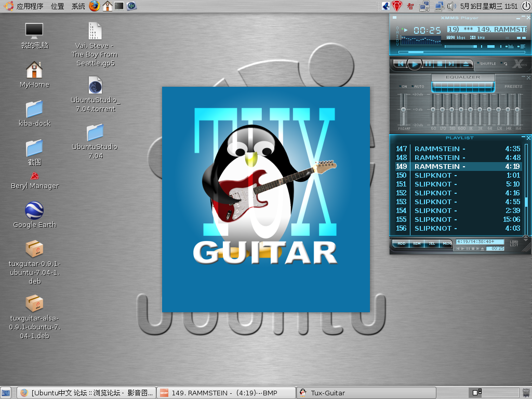Toggle SHUFFLE in XMMS player
The height and width of the screenshot is (399, 532).
pyautogui.click(x=486, y=63)
